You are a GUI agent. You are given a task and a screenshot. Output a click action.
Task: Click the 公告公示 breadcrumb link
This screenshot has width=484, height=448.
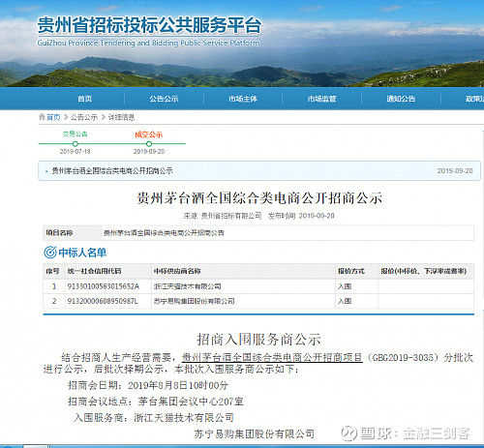84,117
